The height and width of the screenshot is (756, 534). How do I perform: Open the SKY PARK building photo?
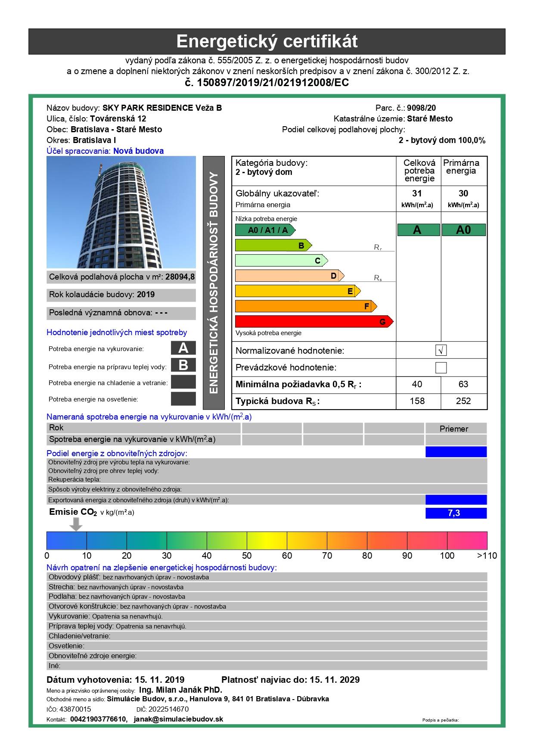(121, 212)
